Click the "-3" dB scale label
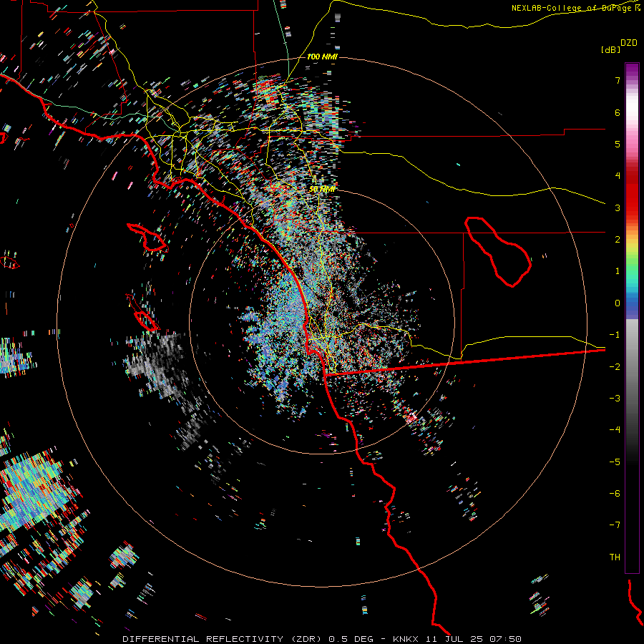 click(615, 399)
